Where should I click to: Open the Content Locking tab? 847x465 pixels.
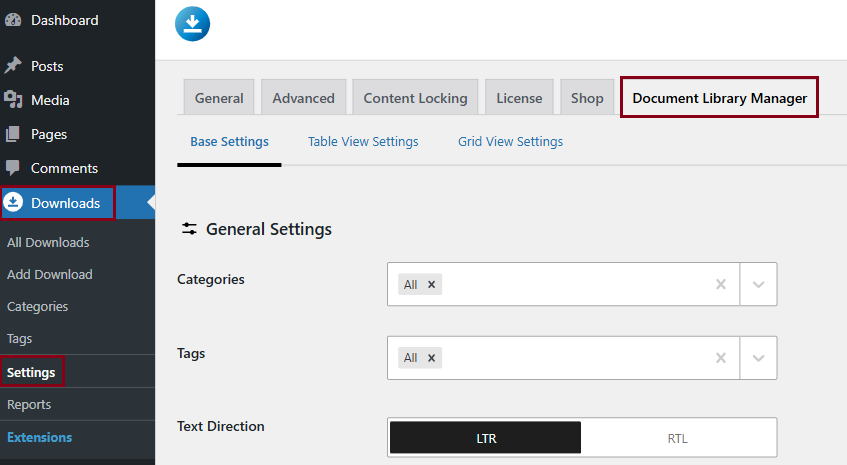(415, 98)
